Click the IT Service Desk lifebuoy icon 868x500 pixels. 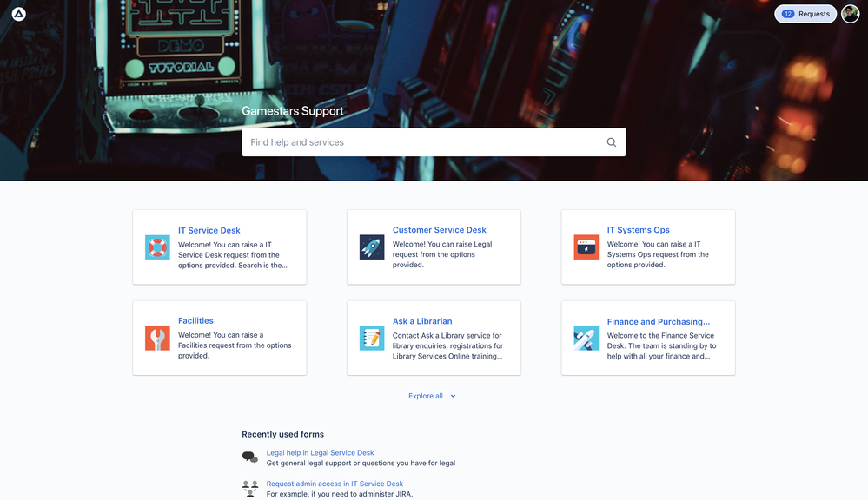tap(157, 247)
